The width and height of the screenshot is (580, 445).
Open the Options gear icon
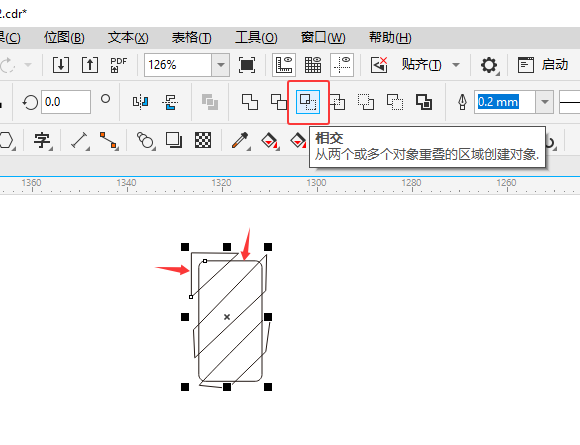pos(489,65)
